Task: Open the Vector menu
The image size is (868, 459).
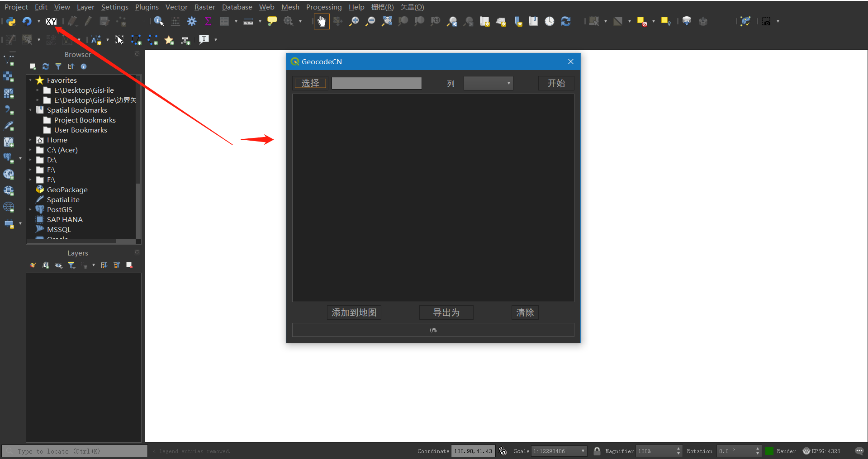Action: click(x=176, y=7)
